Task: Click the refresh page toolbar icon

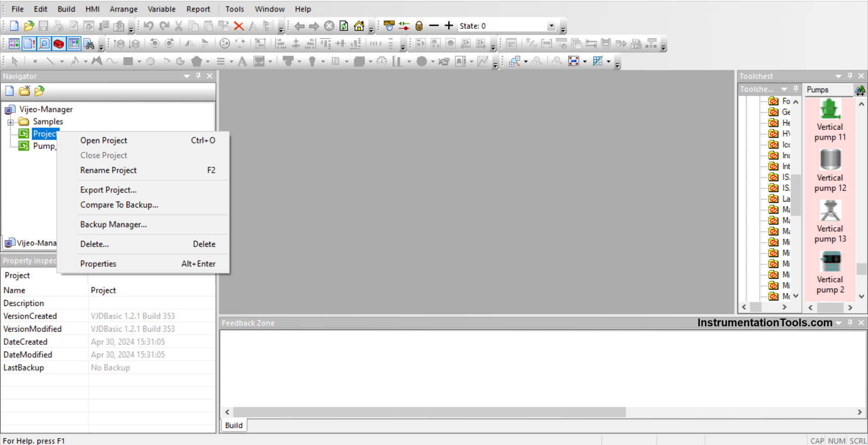Action: (344, 26)
